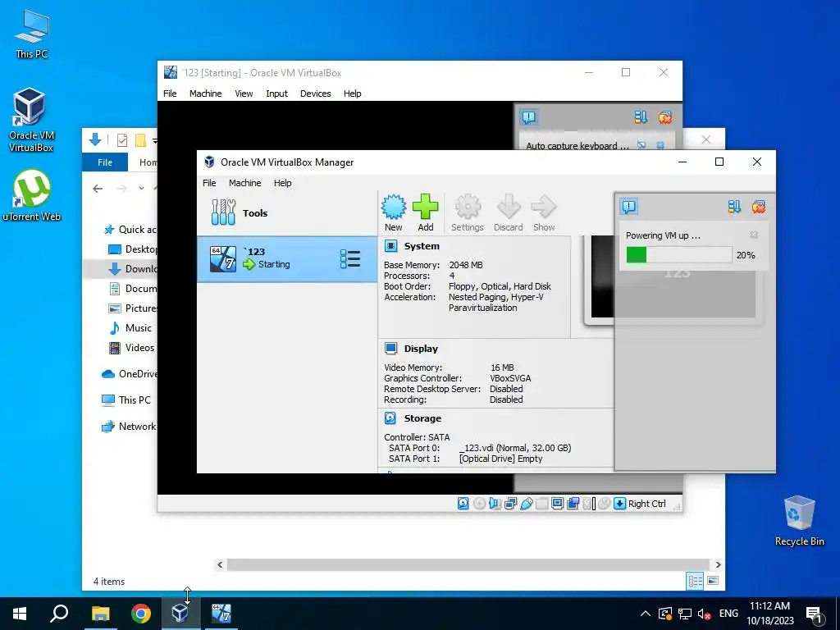The width and height of the screenshot is (840, 630).
Task: Click the Storage section header
Action: (x=422, y=418)
